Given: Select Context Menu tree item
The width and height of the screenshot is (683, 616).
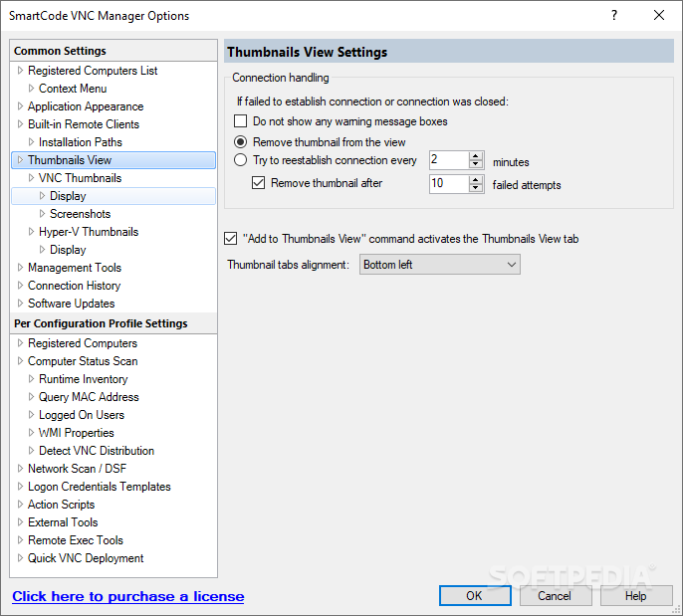Looking at the screenshot, I should coord(73,89).
